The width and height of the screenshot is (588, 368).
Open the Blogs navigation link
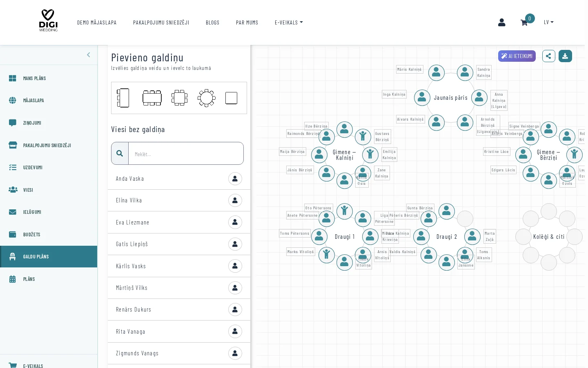point(212,22)
